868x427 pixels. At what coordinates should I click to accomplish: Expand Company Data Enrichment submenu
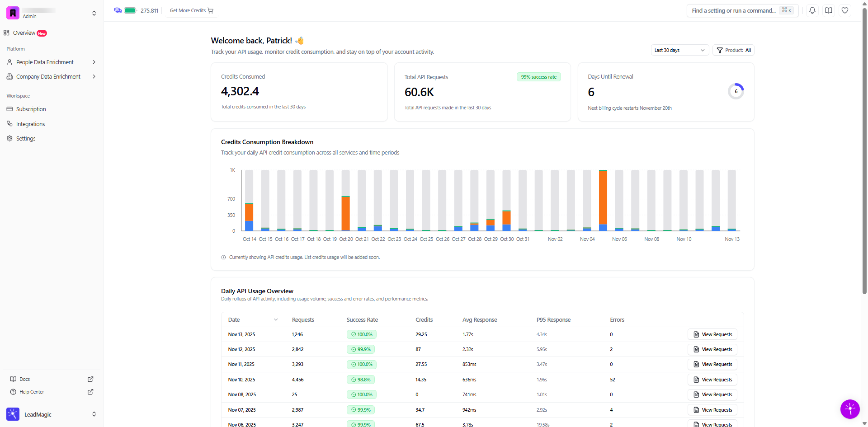click(94, 76)
